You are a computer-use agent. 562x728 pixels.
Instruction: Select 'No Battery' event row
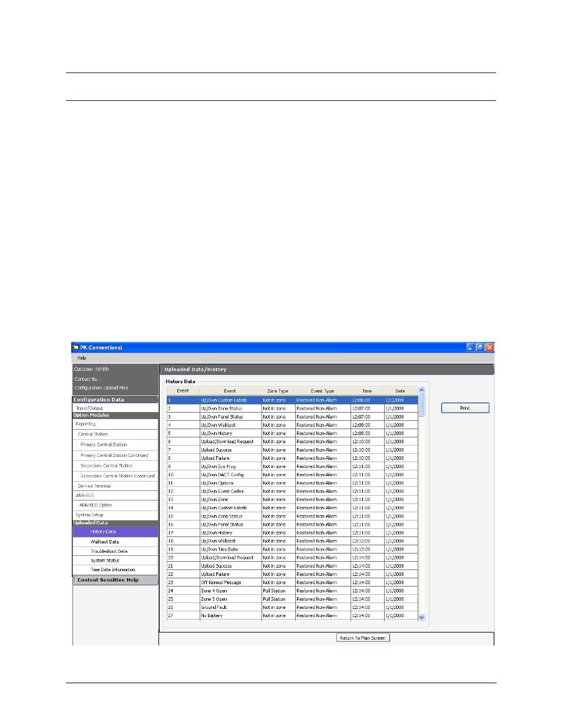coord(292,615)
